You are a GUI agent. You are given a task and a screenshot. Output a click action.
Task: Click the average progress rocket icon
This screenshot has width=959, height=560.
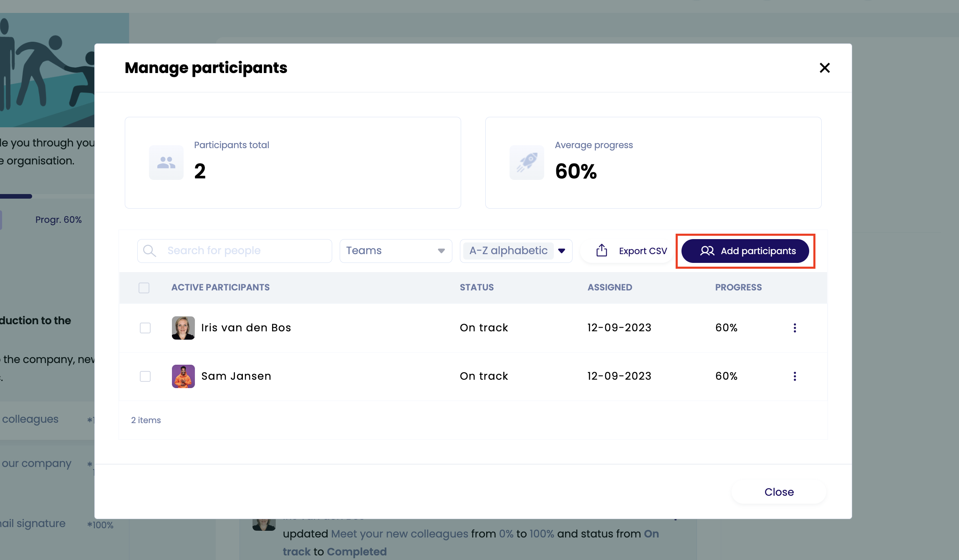(x=527, y=163)
